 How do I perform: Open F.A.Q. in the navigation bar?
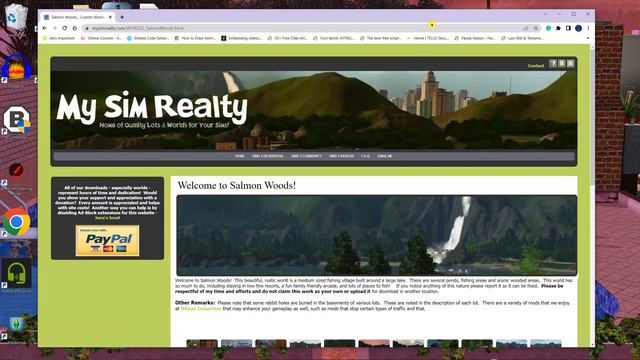click(365, 156)
